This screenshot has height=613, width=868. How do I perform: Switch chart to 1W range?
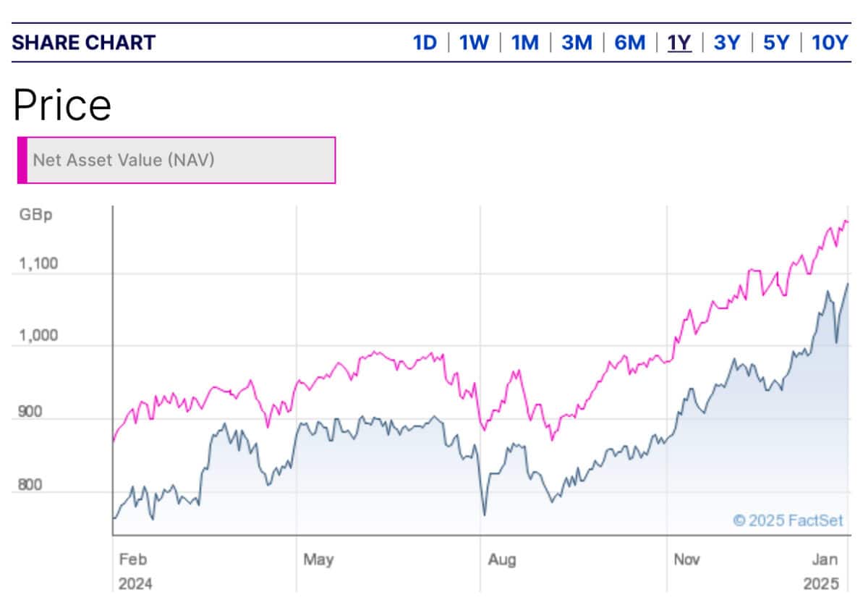click(474, 43)
